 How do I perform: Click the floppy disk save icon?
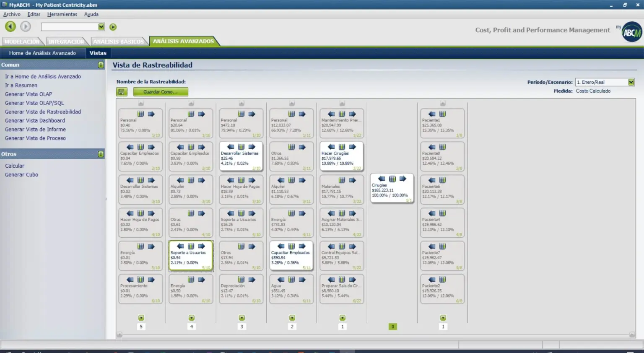122,92
